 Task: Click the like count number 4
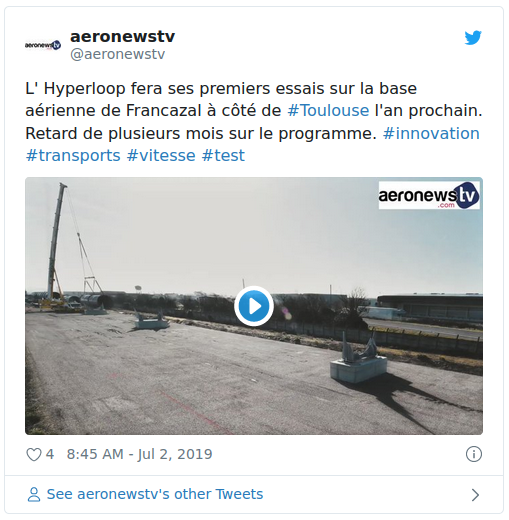pos(50,454)
